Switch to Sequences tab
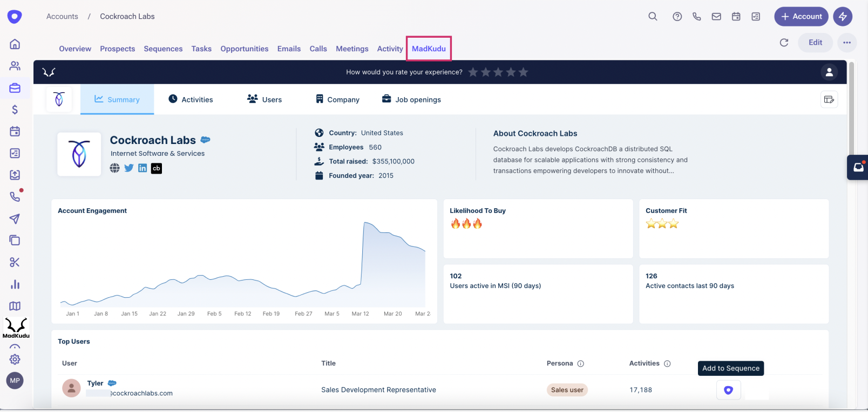Image resolution: width=868 pixels, height=412 pixels. [x=163, y=49]
